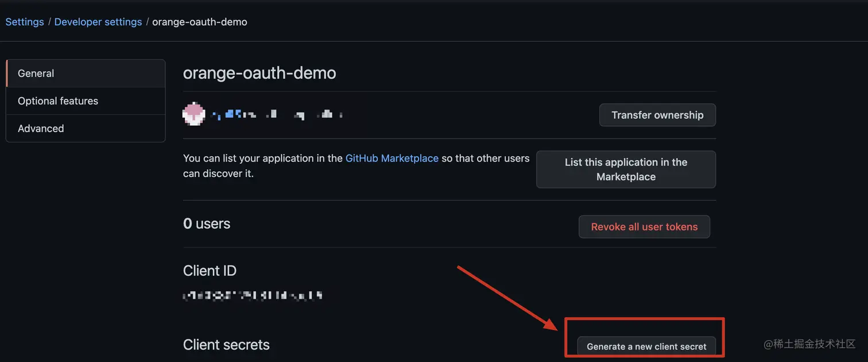Click the 0 users heading
This screenshot has width=868, height=362.
[x=207, y=224]
